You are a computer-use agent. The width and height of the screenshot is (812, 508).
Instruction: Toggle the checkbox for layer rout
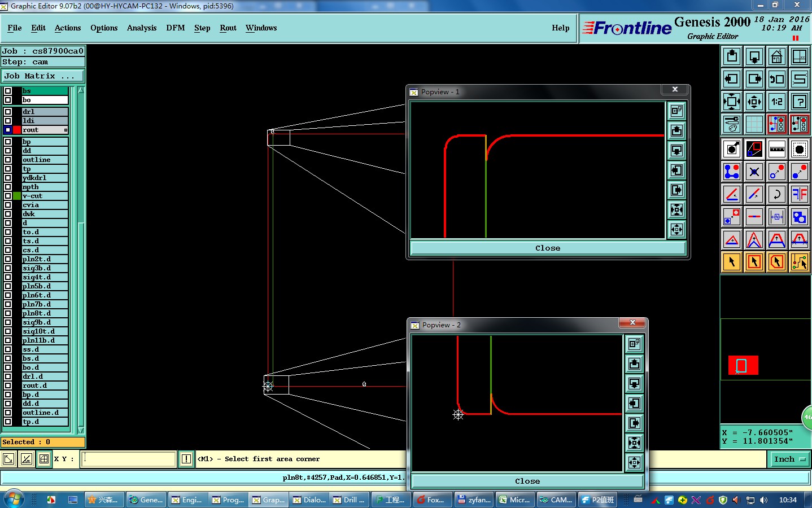(8, 130)
